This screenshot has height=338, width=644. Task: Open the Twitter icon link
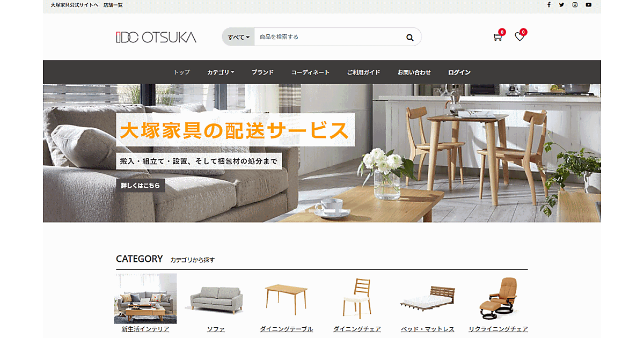tap(561, 5)
